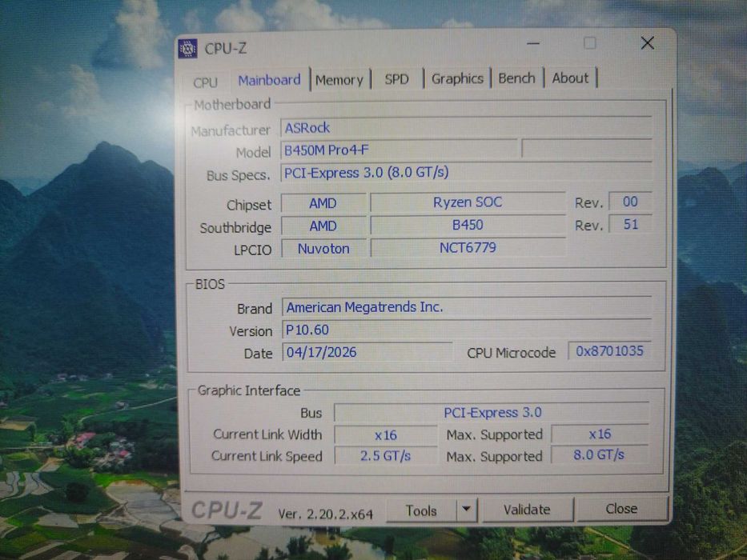Click Max. Supported speed 8.0 GT/s
This screenshot has height=560, width=747.
pos(599,454)
